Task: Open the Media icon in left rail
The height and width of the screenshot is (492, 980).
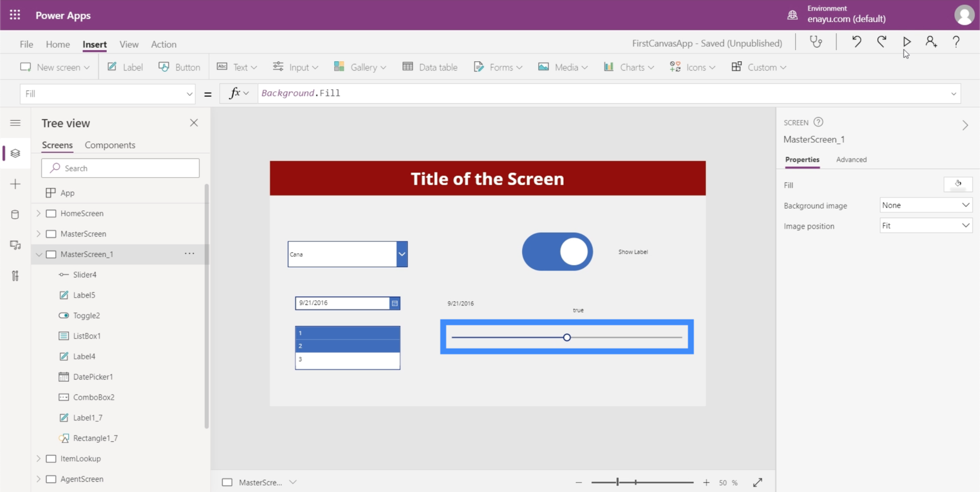Action: [15, 245]
